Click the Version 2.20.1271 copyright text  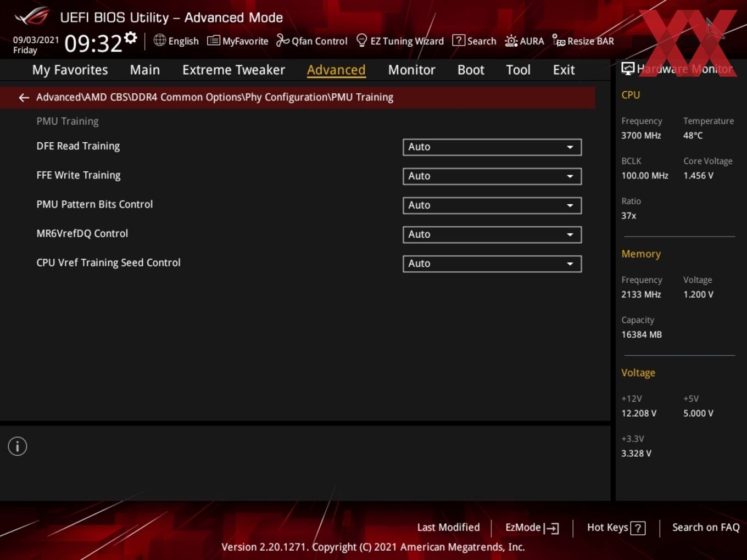373,547
